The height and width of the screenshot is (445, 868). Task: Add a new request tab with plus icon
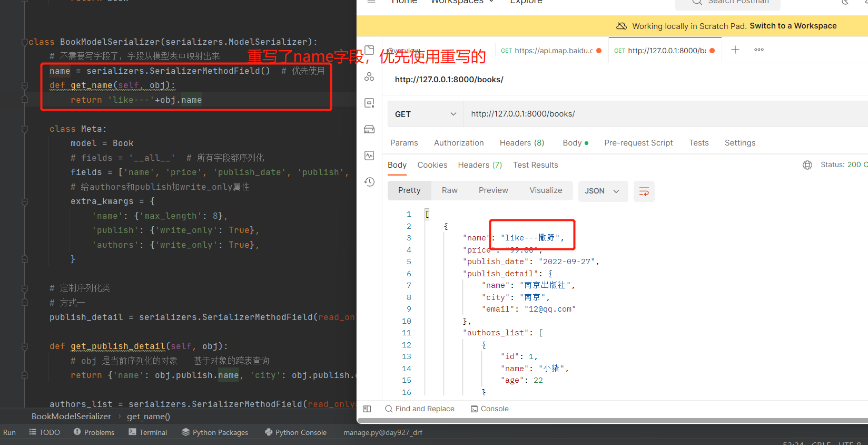735,50
